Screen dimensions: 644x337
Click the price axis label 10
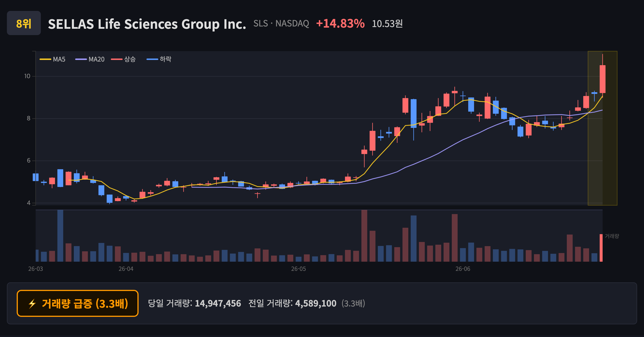pyautogui.click(x=27, y=76)
